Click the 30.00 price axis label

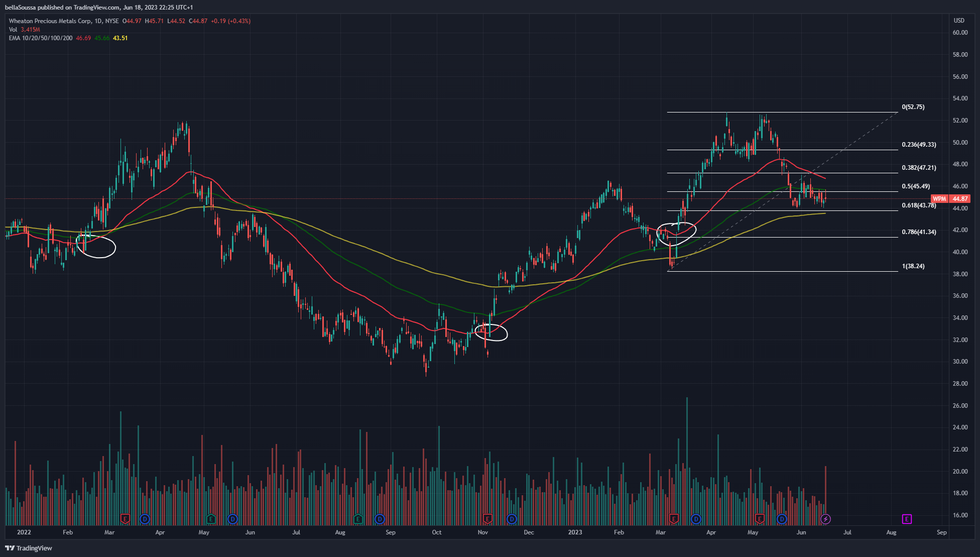(960, 362)
